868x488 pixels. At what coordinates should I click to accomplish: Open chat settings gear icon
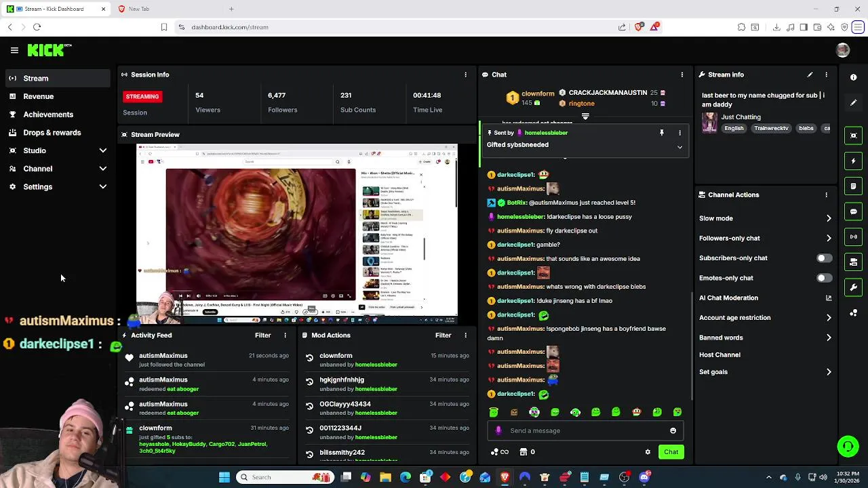point(648,452)
